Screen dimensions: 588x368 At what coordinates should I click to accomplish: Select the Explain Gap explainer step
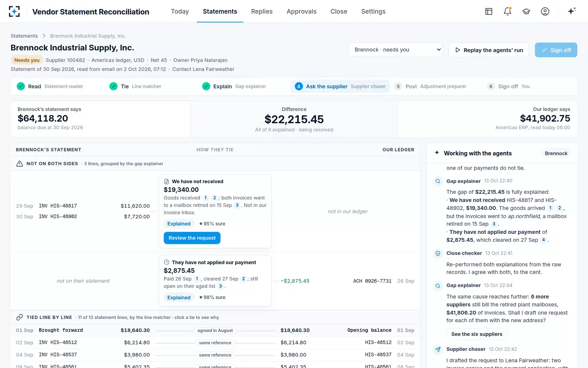tap(234, 86)
